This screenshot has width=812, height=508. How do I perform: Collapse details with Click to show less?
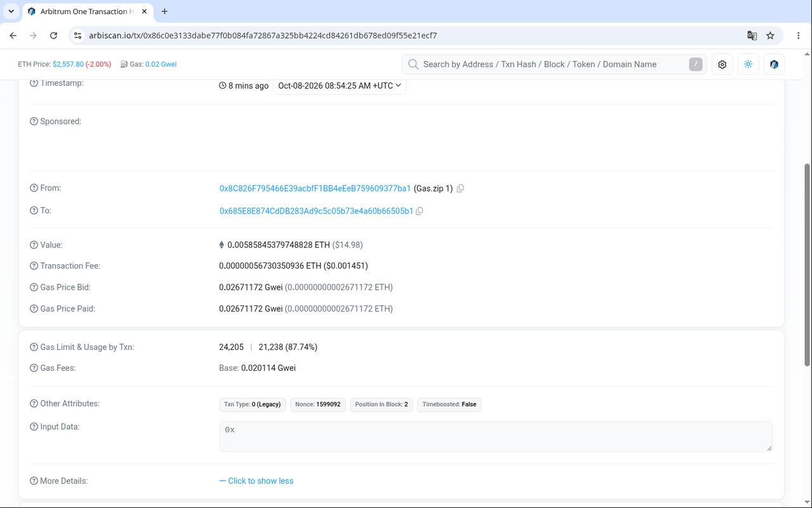[256, 481]
